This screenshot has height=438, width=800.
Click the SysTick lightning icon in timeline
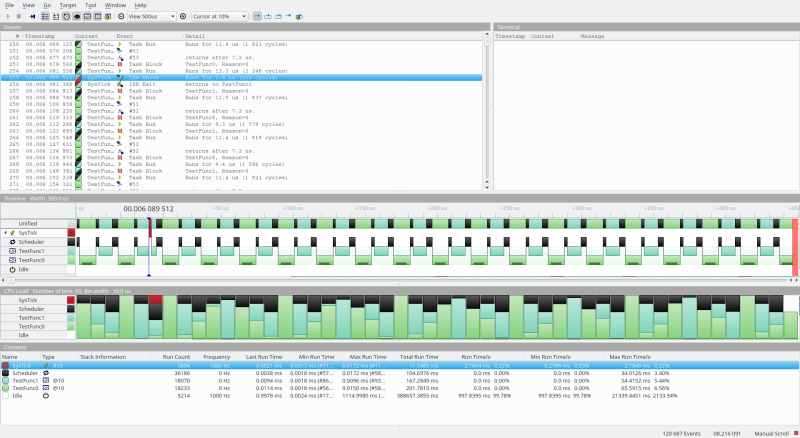[12, 233]
